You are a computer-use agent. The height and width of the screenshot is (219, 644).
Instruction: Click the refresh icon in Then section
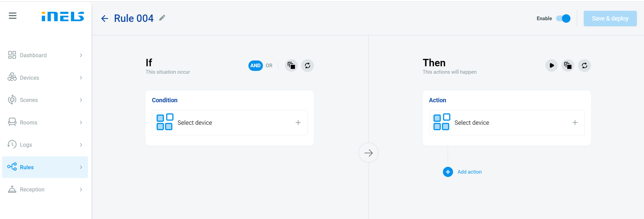[584, 66]
